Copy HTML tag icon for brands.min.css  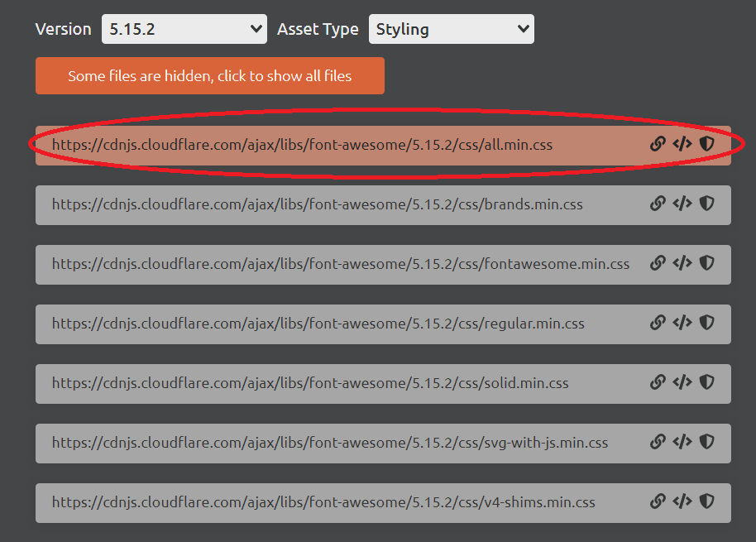coord(682,204)
